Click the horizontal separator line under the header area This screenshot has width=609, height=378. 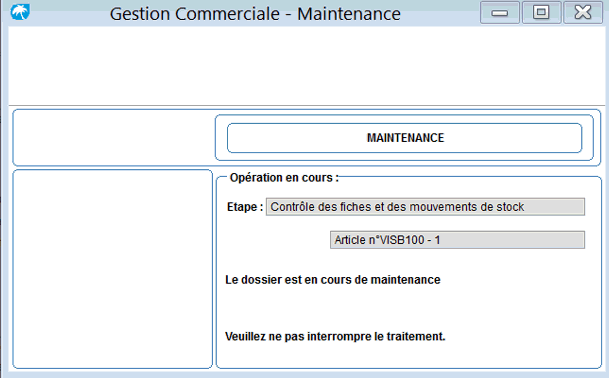(307, 105)
